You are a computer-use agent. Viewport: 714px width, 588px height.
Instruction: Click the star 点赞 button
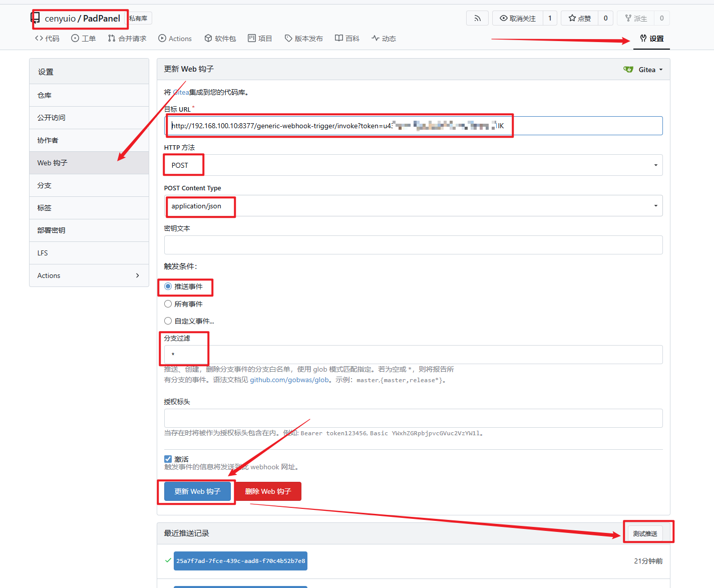click(579, 19)
